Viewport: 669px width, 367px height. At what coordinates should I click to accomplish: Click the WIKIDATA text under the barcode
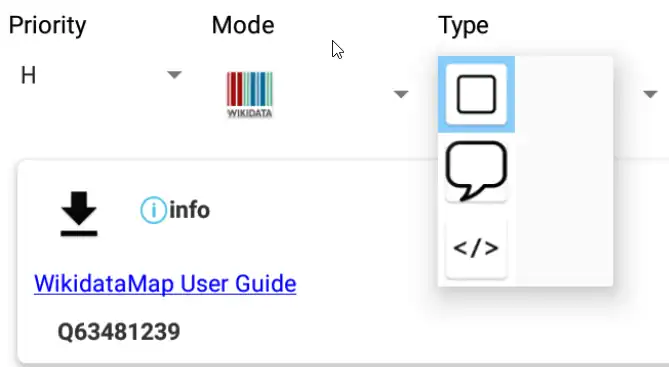[x=250, y=113]
